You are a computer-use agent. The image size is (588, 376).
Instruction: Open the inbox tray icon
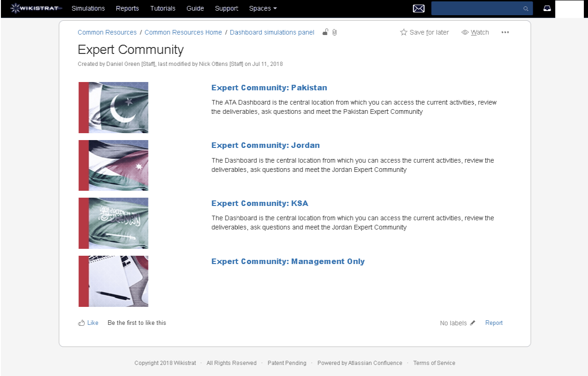547,8
